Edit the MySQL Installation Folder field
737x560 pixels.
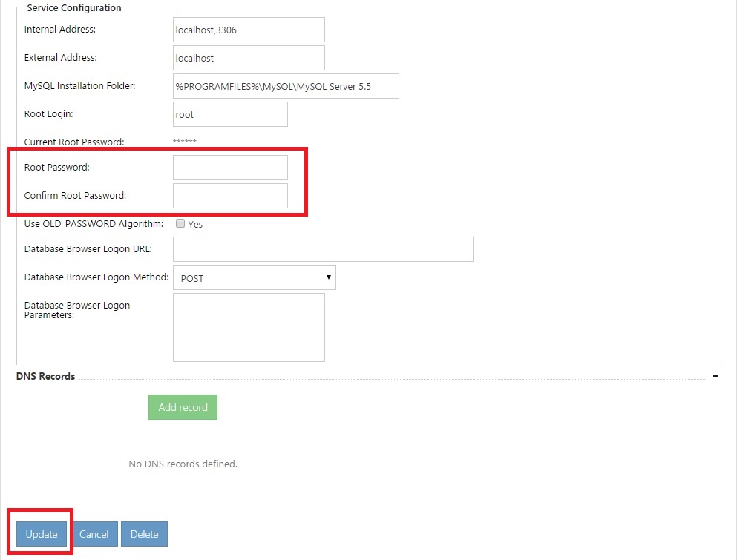286,86
